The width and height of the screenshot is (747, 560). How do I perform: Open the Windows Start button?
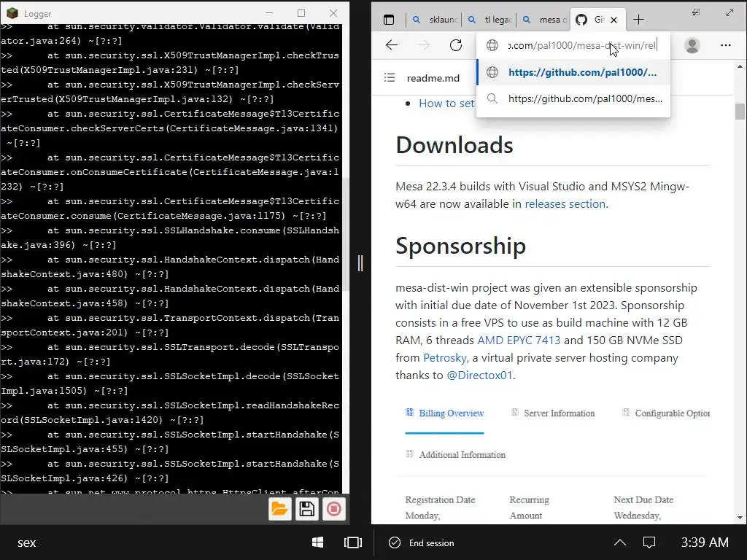click(x=318, y=542)
